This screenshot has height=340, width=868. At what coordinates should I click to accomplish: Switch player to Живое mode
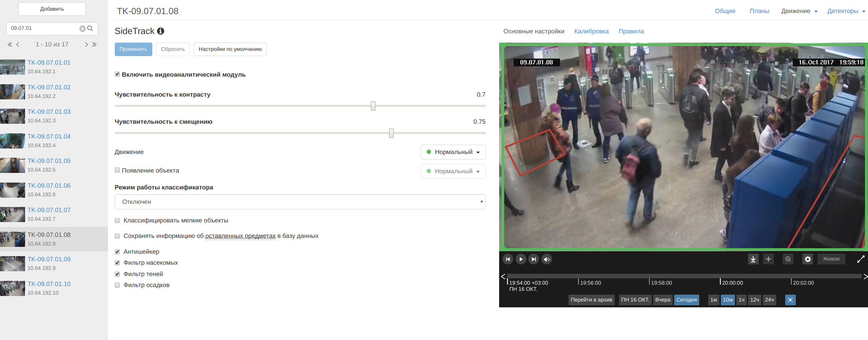(831, 259)
